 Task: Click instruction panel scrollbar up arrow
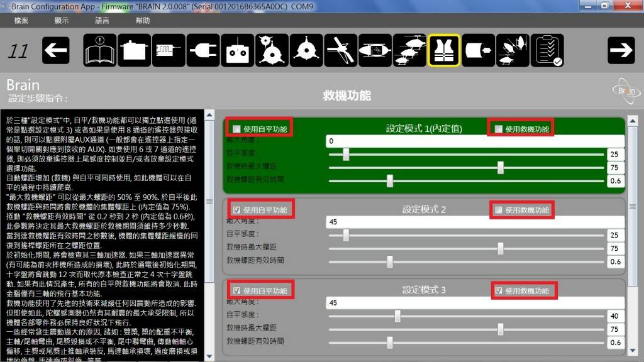tap(209, 115)
